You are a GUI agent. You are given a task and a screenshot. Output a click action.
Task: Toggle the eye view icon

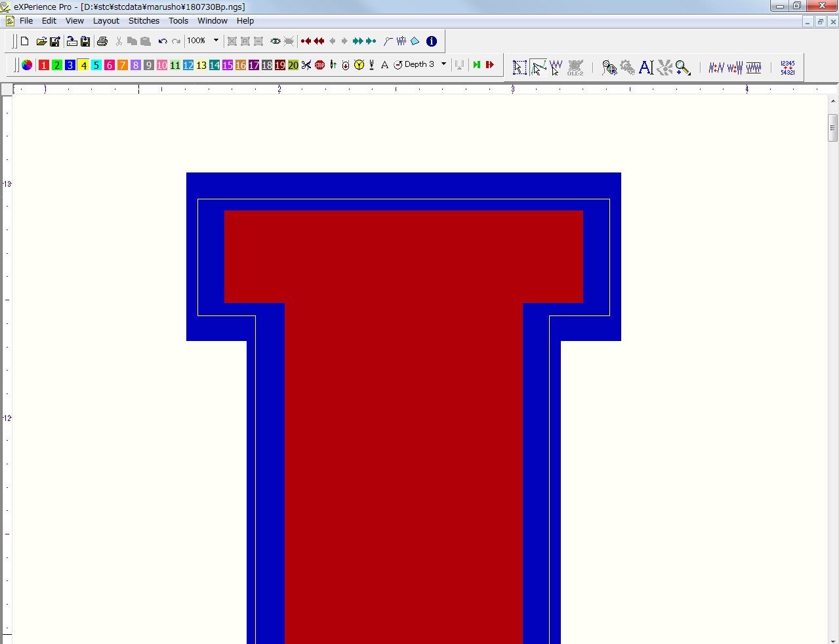276,41
